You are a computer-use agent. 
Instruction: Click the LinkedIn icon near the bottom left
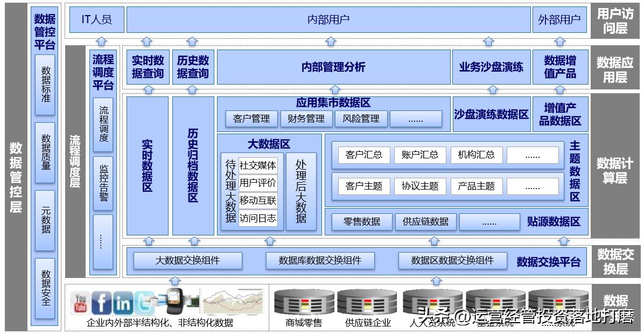click(123, 302)
